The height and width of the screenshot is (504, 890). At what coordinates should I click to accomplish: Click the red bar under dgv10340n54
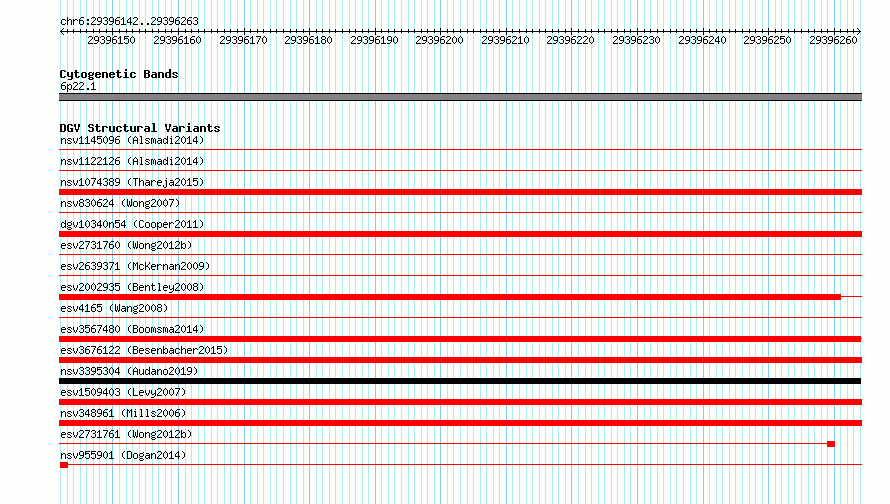click(460, 234)
